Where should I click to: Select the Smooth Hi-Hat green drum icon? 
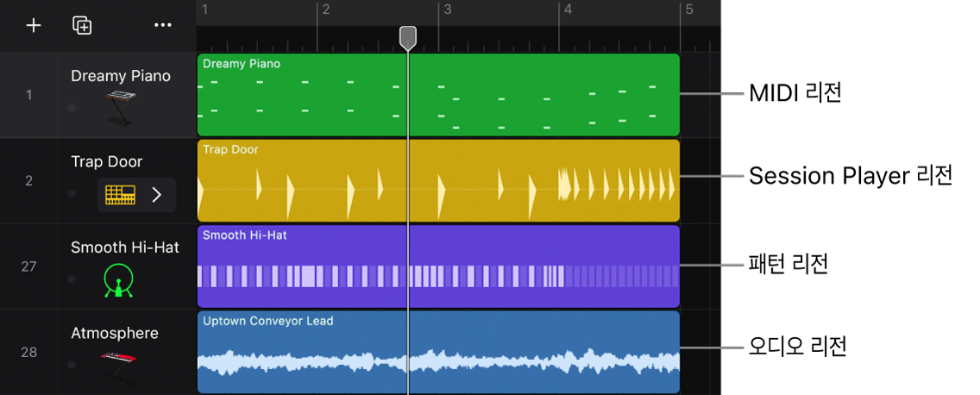pyautogui.click(x=119, y=280)
